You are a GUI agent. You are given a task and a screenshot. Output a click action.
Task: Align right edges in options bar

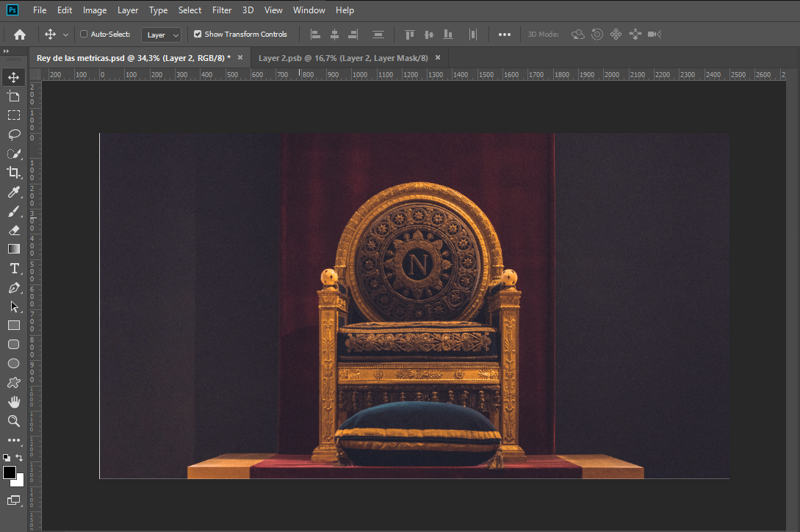click(353, 35)
